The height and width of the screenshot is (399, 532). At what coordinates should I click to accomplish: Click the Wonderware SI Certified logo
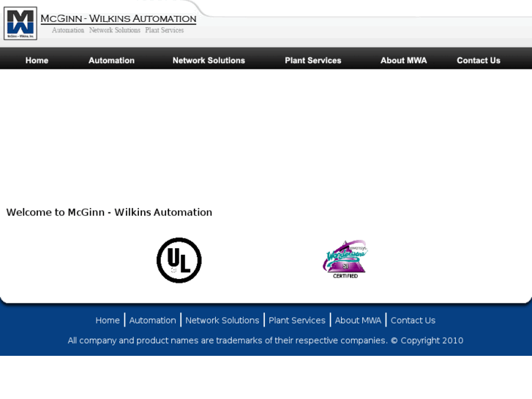[x=345, y=259]
